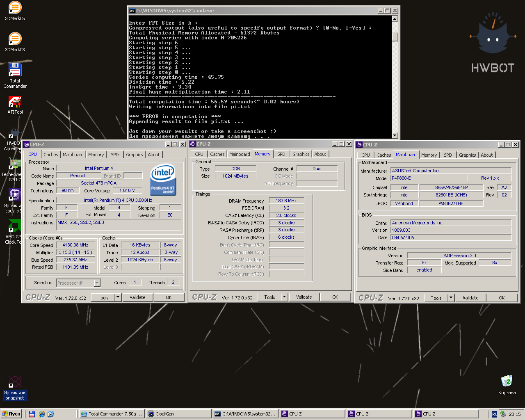The width and height of the screenshot is (525, 420).
Task: Click the Пуск start button
Action: [x=11, y=414]
